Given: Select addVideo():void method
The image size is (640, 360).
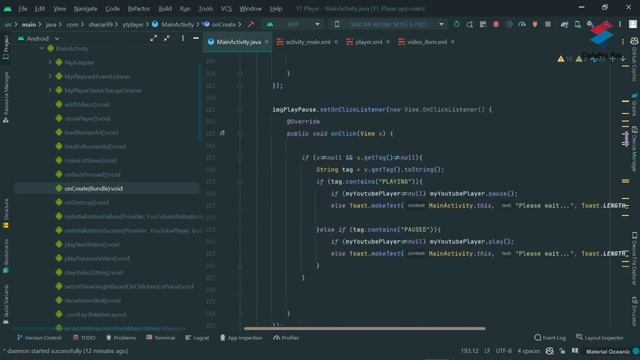Looking at the screenshot, I should click(x=87, y=104).
